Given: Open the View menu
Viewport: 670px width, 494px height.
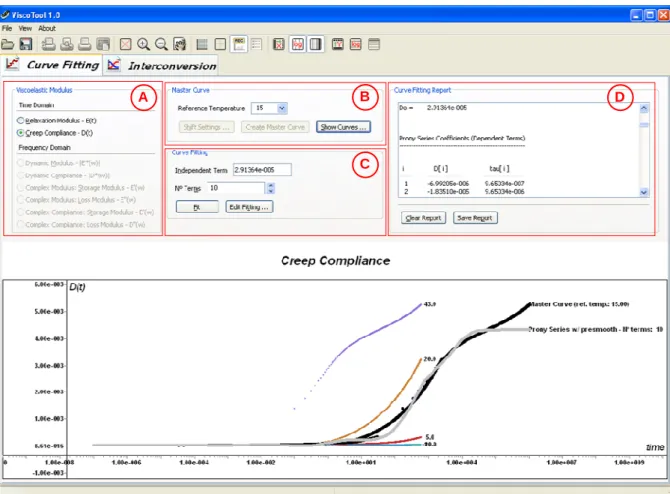Looking at the screenshot, I should [x=25, y=28].
